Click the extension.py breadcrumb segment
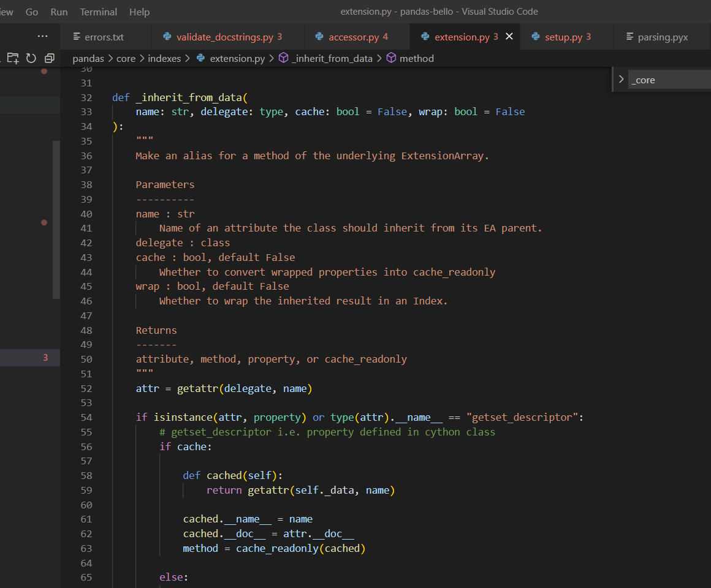Image resolution: width=711 pixels, height=588 pixels. (237, 58)
